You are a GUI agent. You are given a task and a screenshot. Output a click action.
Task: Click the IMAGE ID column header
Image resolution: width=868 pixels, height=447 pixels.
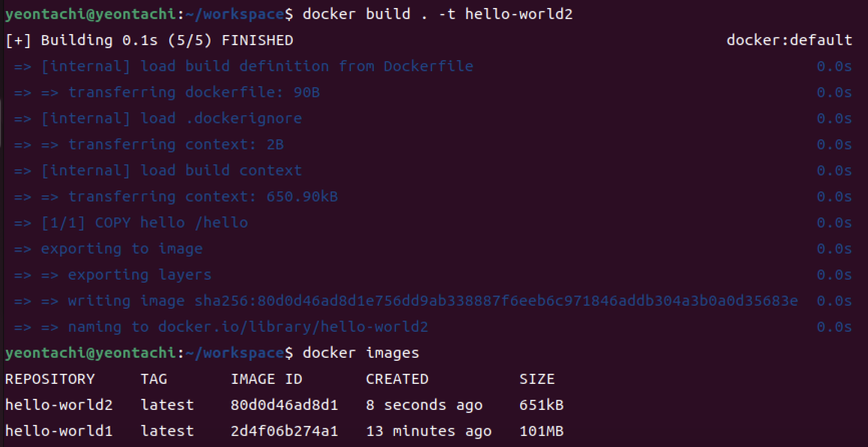[x=267, y=379]
